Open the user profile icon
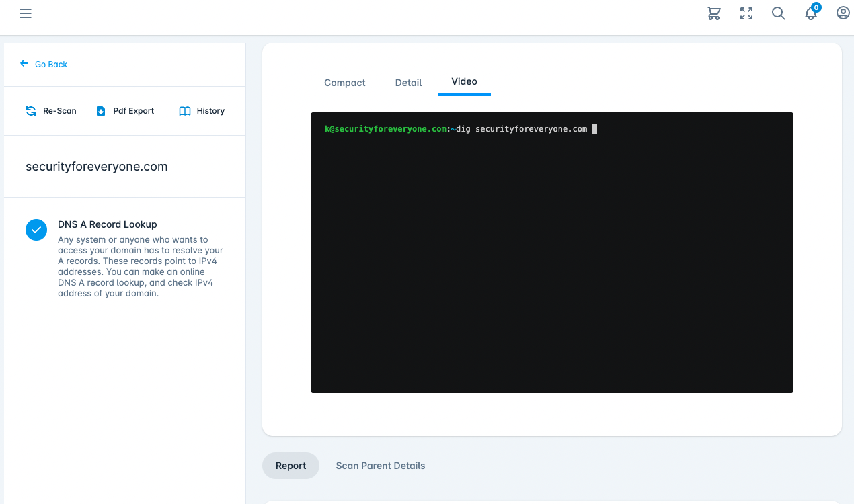Screen dimensions: 854x504 coord(843,13)
